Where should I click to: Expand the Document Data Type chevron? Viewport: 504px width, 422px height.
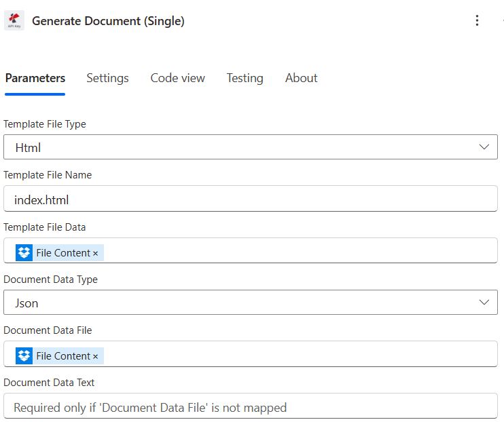(484, 303)
